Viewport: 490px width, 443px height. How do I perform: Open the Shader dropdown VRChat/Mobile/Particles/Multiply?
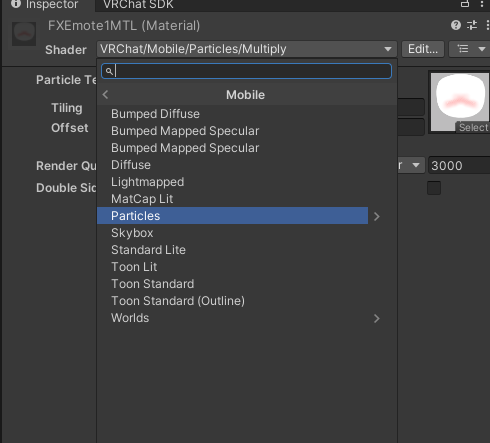pos(247,49)
